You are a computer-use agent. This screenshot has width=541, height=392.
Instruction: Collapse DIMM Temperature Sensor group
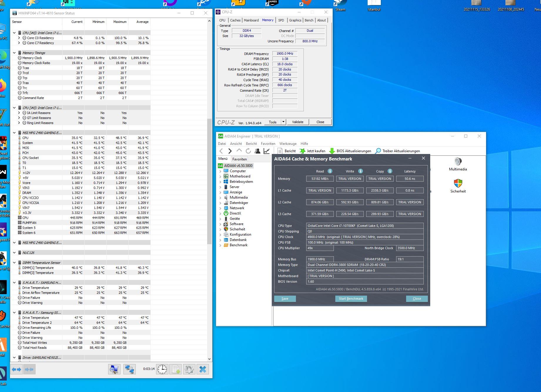[x=14, y=263]
